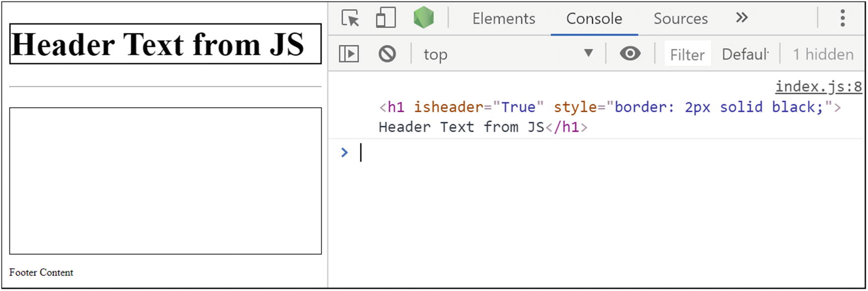Switch to the Elements tab
The height and width of the screenshot is (291, 868).
coord(503,19)
